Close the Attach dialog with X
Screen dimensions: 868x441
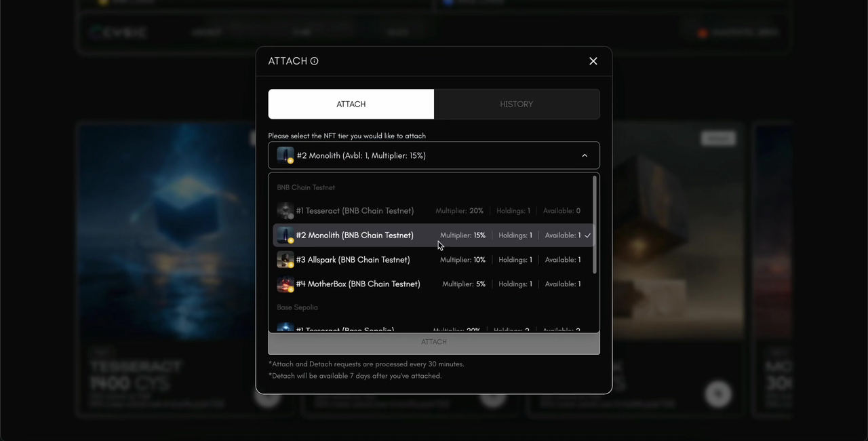click(593, 61)
